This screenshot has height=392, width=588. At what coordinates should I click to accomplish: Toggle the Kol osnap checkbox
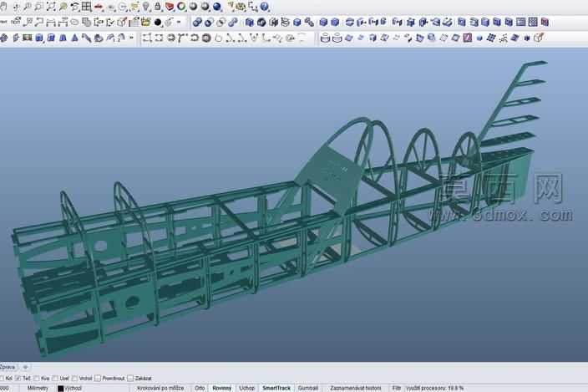(x=1, y=378)
